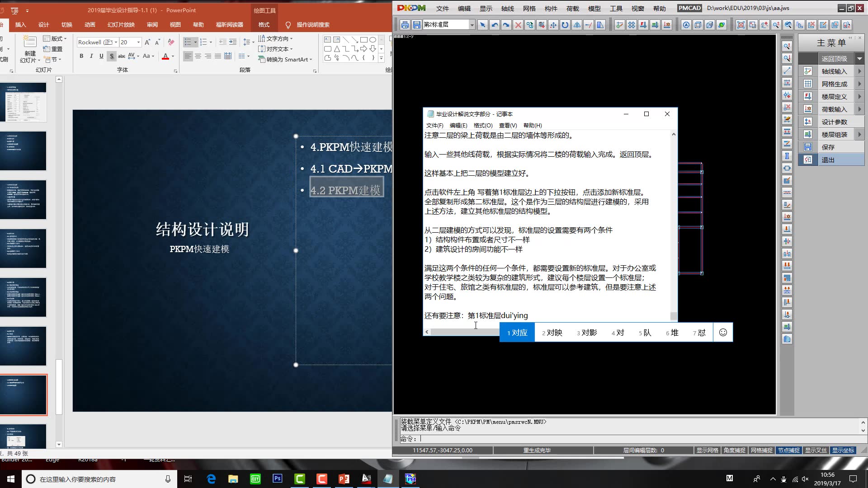Click the 3D box view icon in PKPM toolbar
The width and height of the screenshot is (868, 488).
coord(710,25)
